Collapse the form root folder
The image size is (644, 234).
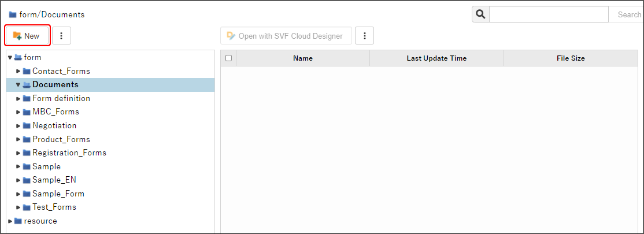click(x=10, y=57)
